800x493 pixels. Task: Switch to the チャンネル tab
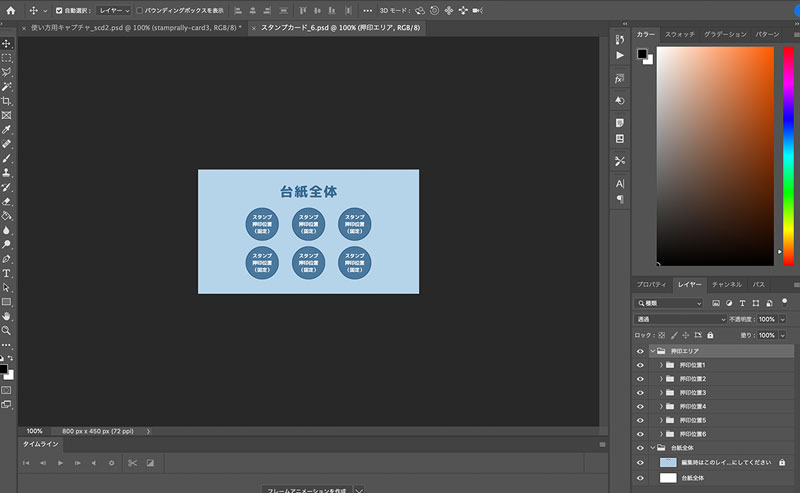pos(726,285)
